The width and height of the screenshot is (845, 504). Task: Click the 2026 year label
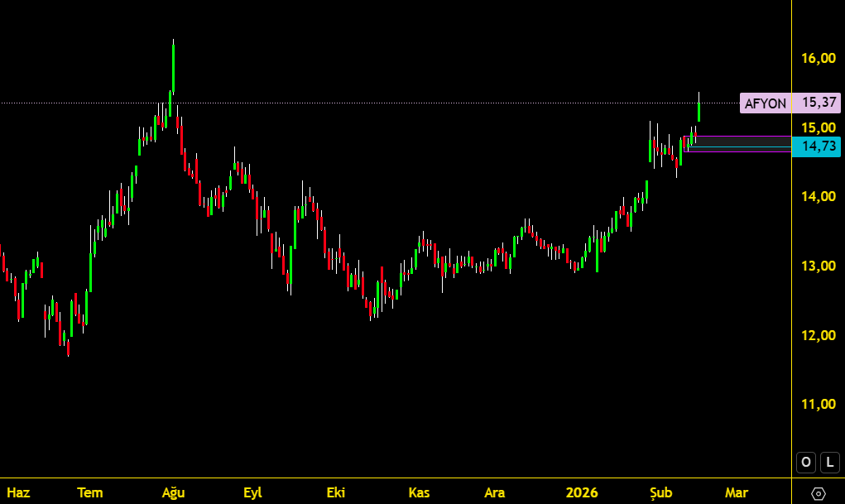tap(582, 492)
